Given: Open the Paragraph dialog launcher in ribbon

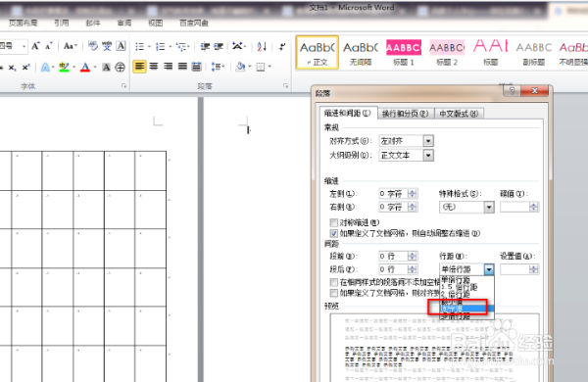Looking at the screenshot, I should pyautogui.click(x=286, y=86).
